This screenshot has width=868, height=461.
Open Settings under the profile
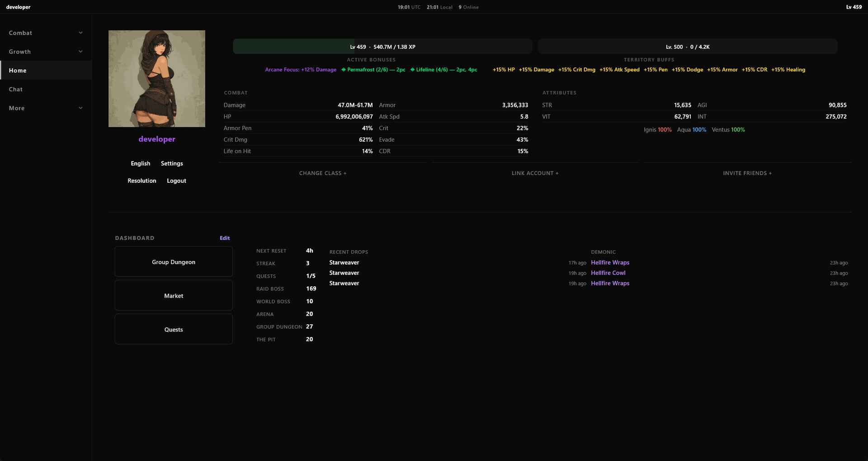pyautogui.click(x=172, y=163)
